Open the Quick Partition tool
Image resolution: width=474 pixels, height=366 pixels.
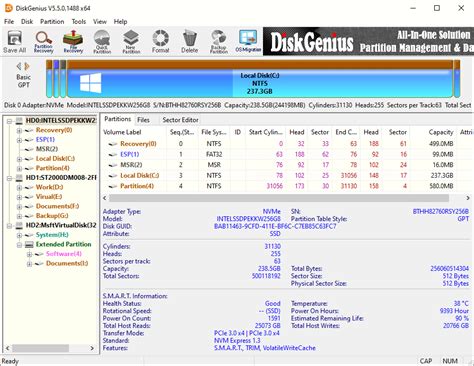102,42
